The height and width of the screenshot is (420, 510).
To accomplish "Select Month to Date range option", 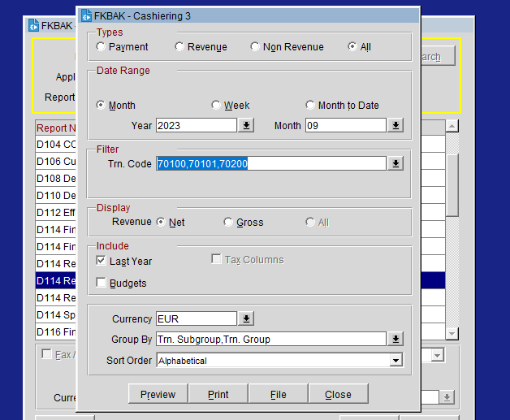I will point(310,106).
